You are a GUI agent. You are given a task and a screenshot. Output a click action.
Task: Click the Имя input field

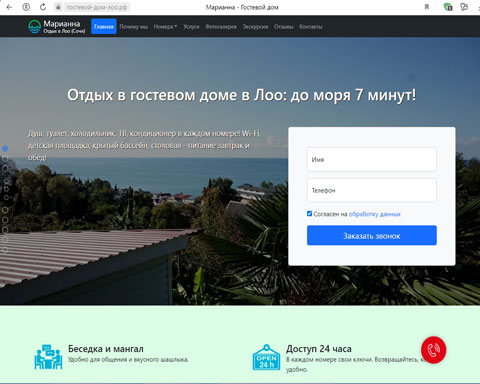[372, 159]
